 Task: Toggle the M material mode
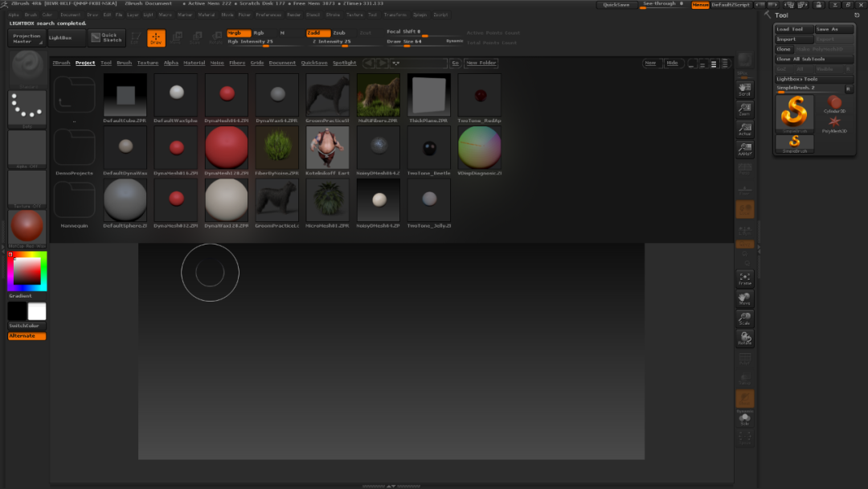[282, 33]
